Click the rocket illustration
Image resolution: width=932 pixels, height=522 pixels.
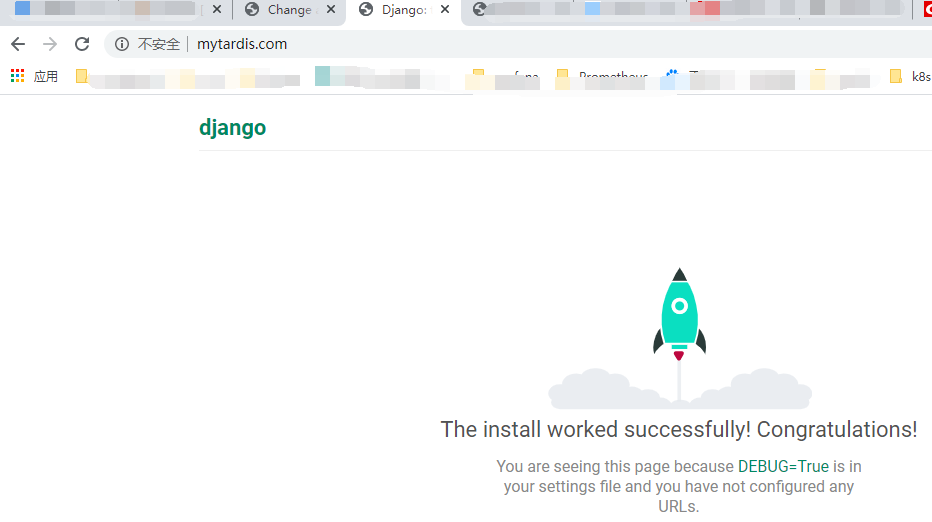coord(679,338)
